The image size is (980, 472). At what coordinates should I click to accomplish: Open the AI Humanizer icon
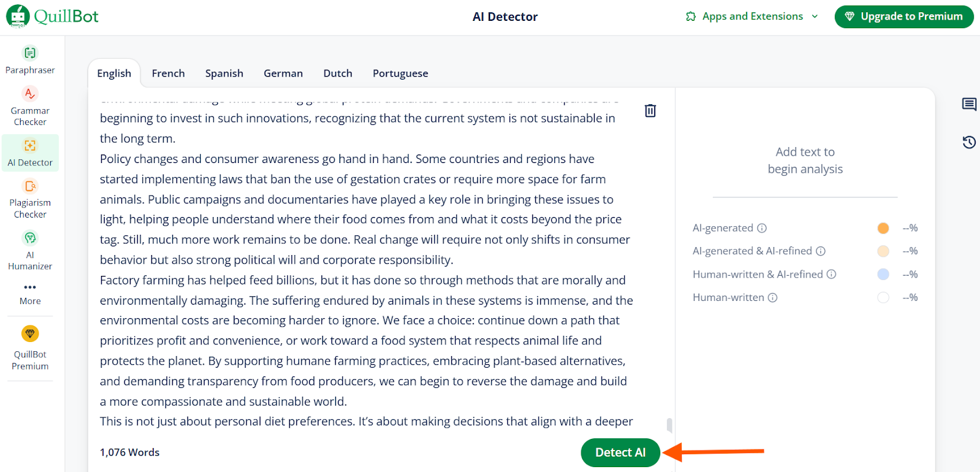pos(30,238)
